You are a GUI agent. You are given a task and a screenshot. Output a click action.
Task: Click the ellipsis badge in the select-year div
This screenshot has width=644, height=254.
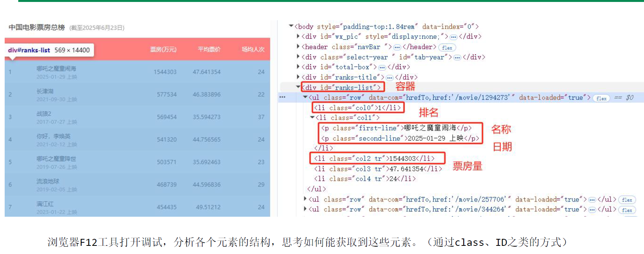[x=457, y=57]
